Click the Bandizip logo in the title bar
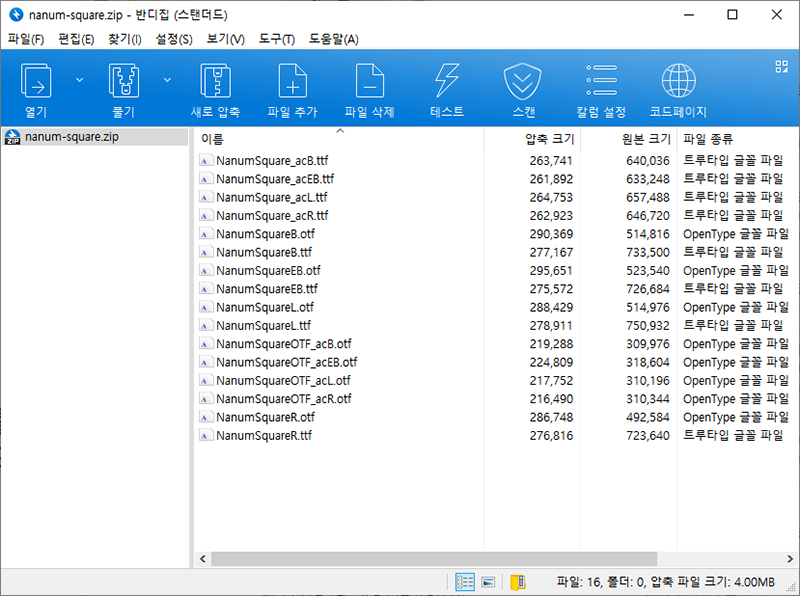This screenshot has width=800, height=596. pyautogui.click(x=16, y=14)
